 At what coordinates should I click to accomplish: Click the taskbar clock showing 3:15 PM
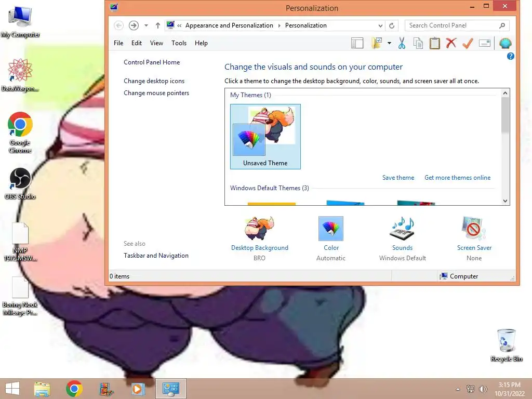tap(509, 389)
